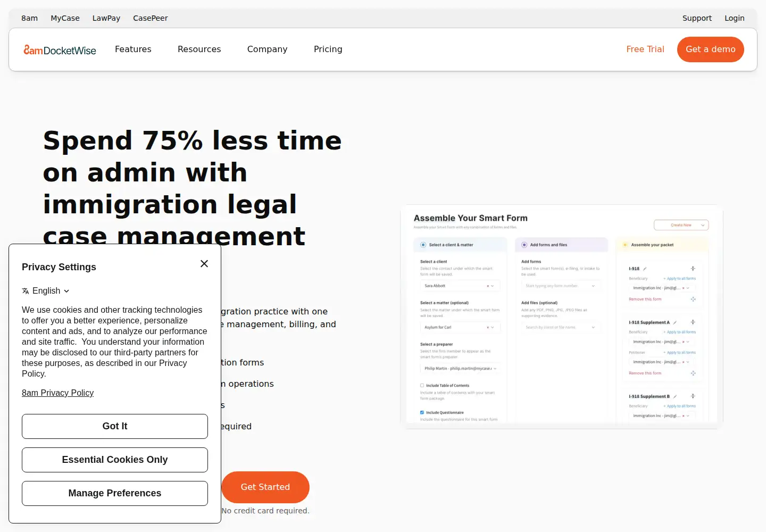Screen dimensions: 766x532
Task: Click the 8am DocketWise logo
Action: [60, 50]
